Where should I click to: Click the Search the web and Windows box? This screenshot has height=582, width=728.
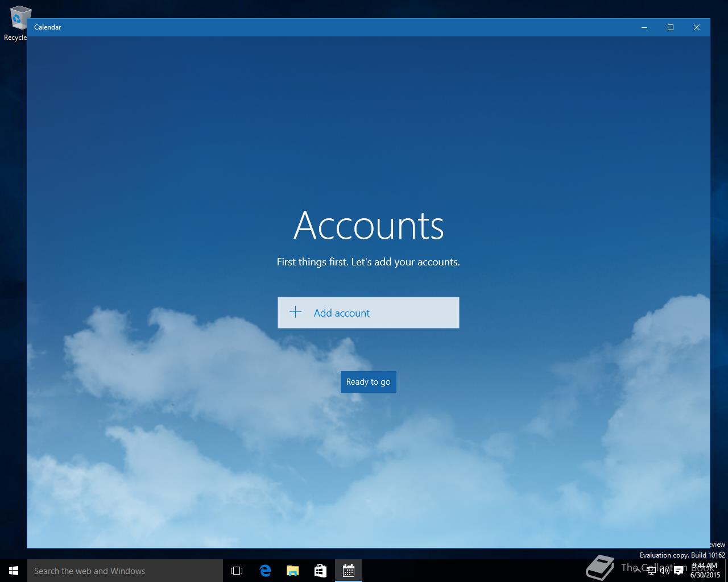click(x=125, y=571)
